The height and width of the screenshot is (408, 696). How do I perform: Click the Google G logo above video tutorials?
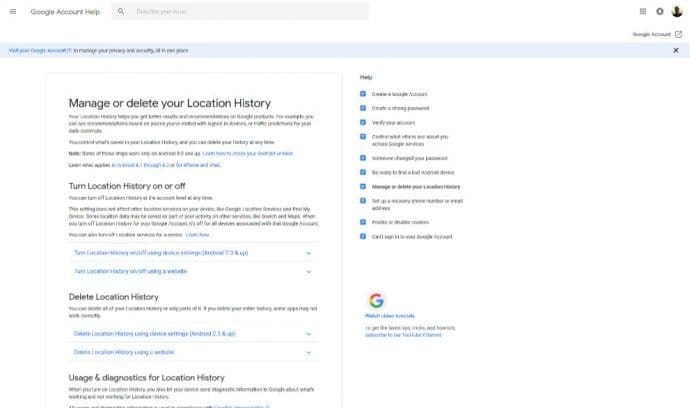[376, 301]
